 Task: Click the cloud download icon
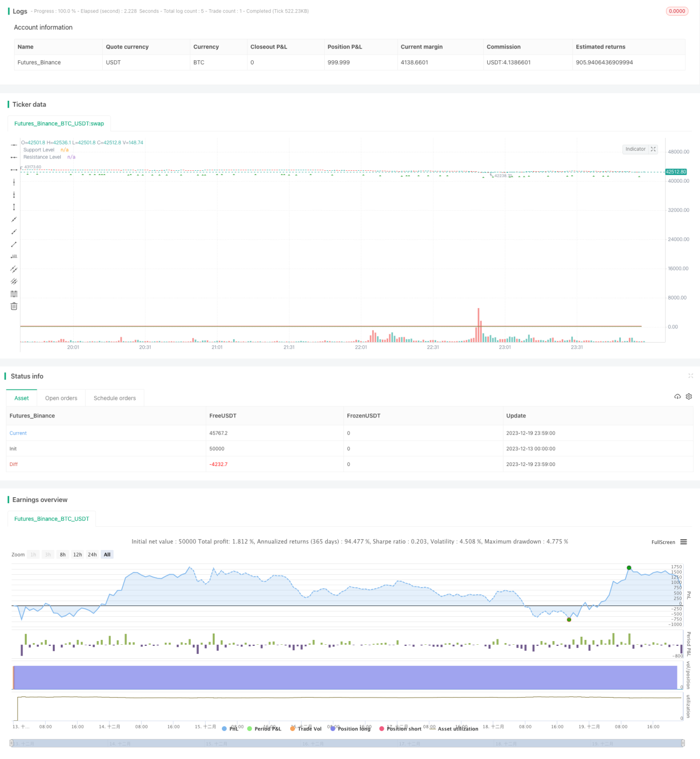pyautogui.click(x=677, y=396)
